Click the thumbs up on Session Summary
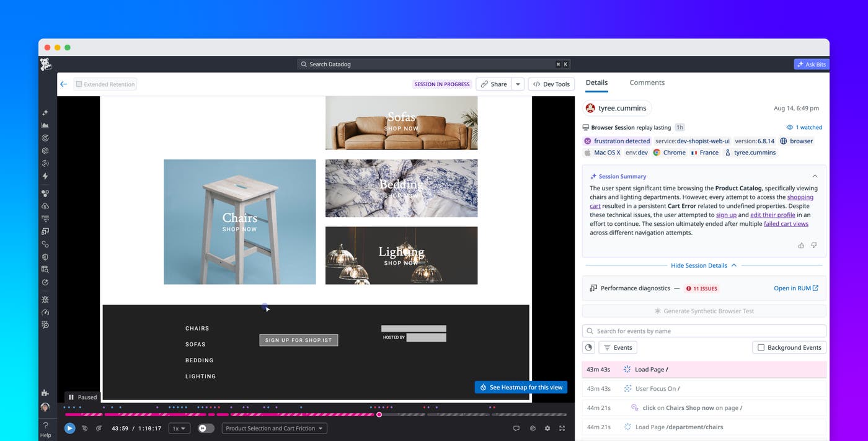Viewport: 868px width, 441px height. coord(801,246)
